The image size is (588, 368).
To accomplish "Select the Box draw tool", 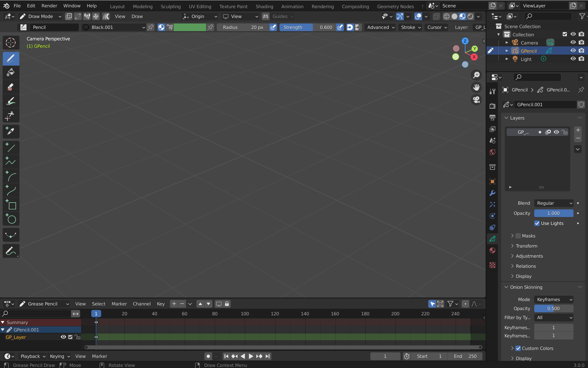I will (x=11, y=206).
